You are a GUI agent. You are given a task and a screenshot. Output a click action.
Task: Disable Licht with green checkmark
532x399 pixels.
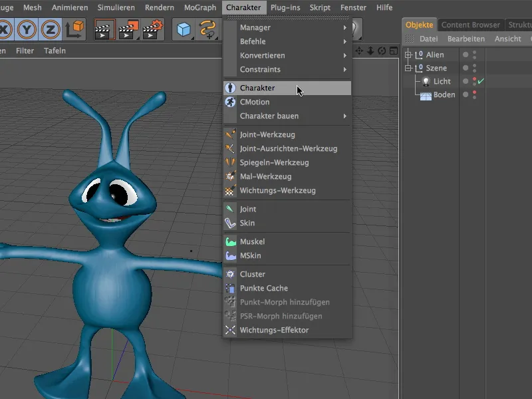point(481,81)
